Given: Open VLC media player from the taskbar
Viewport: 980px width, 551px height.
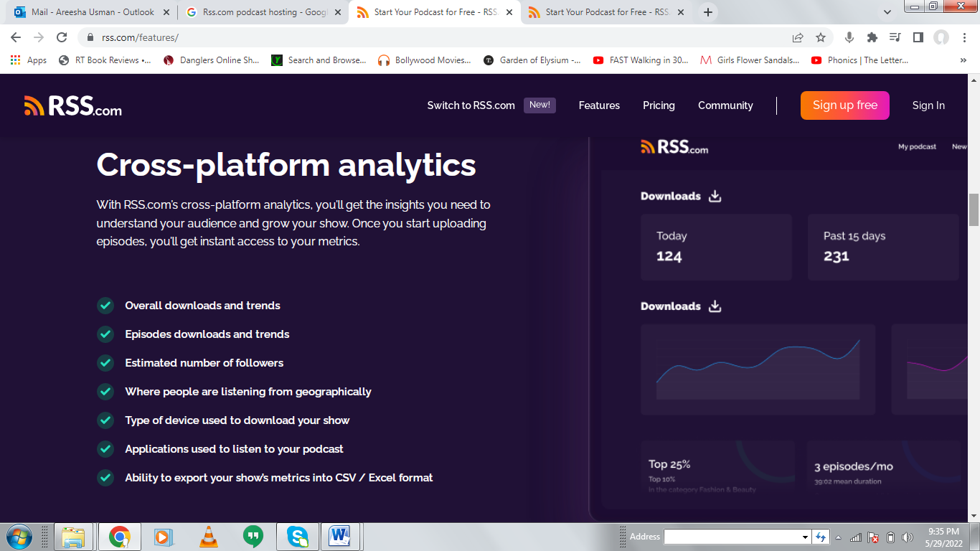Looking at the screenshot, I should coord(208,537).
